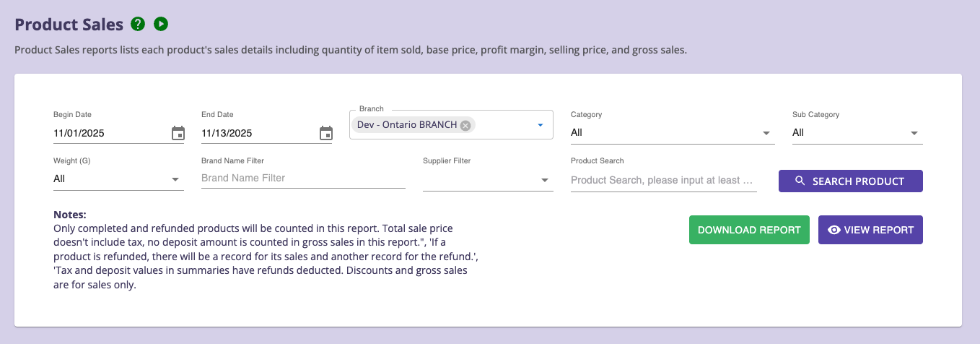Open the Category dropdown
Image resolution: width=980 pixels, height=344 pixels.
pos(672,133)
